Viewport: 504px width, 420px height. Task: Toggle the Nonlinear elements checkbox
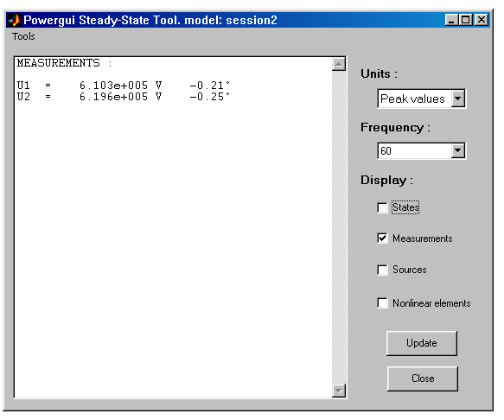tap(382, 303)
